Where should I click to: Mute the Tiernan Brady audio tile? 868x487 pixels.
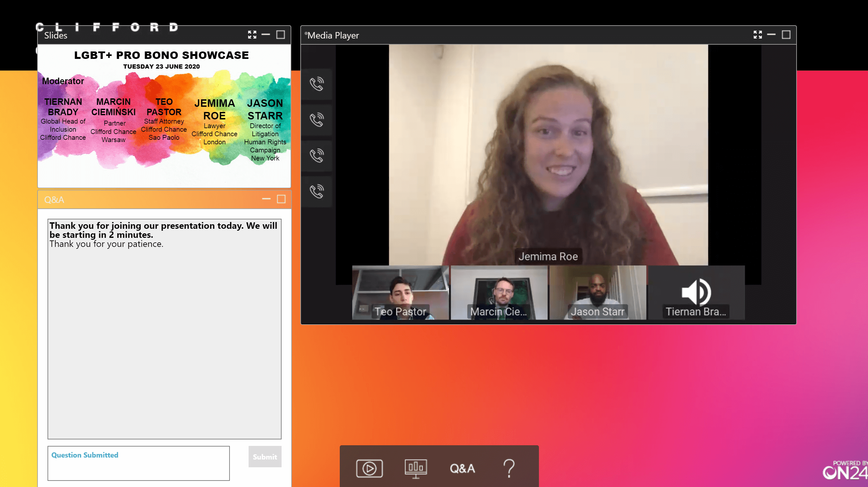tap(696, 292)
